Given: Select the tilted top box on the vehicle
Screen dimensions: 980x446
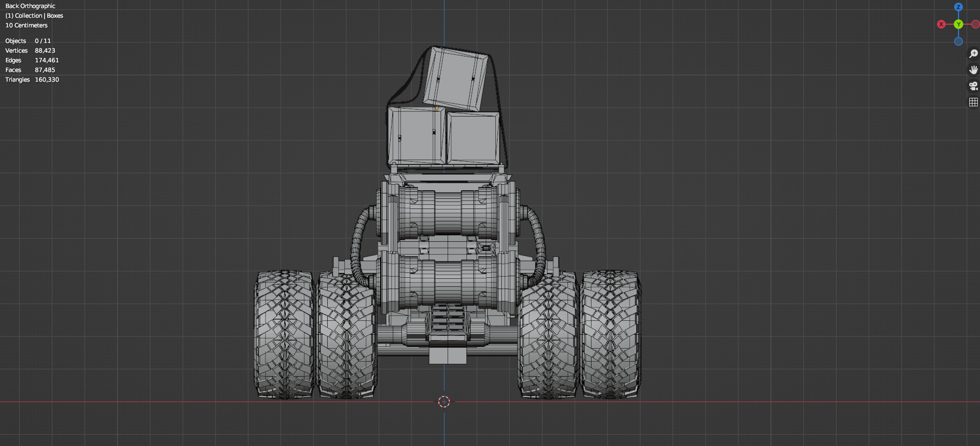Looking at the screenshot, I should (x=456, y=79).
